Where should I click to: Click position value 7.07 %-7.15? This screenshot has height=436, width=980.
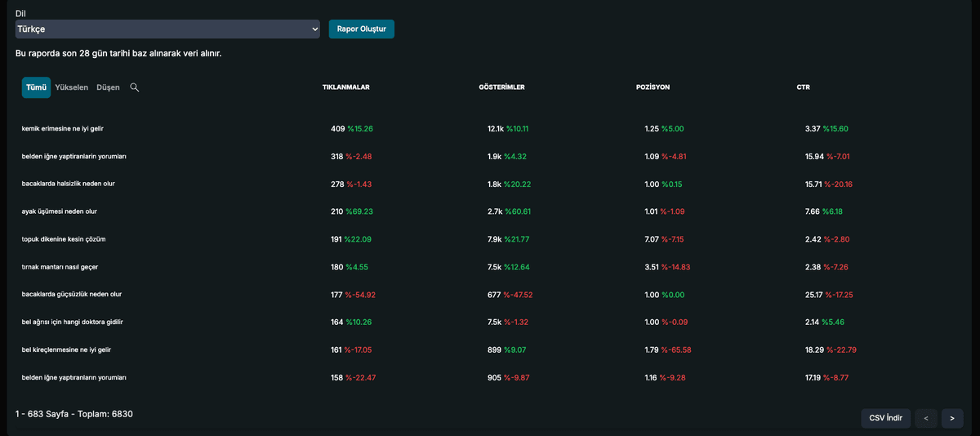[666, 239]
